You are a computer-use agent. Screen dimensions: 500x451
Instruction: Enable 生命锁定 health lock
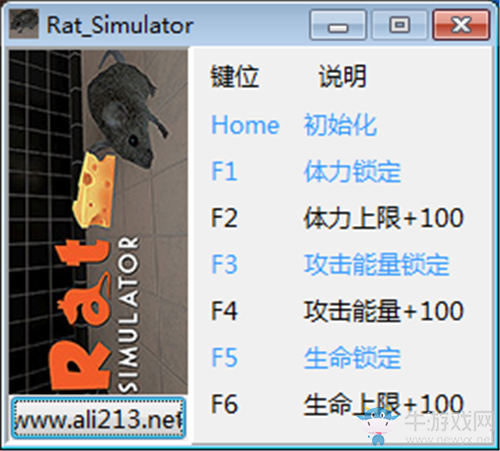(x=352, y=357)
